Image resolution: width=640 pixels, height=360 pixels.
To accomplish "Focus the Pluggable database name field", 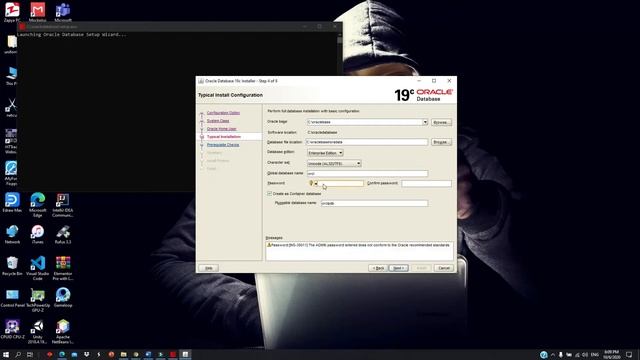I will tap(374, 203).
